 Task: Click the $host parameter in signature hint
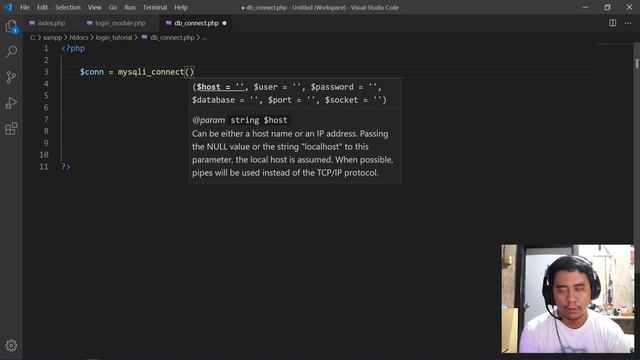(x=220, y=87)
